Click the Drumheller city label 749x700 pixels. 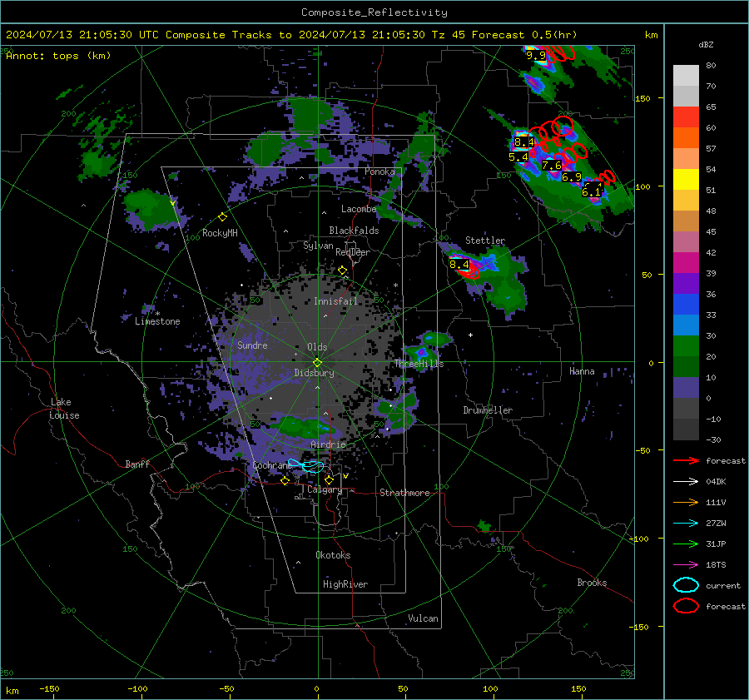coord(488,410)
